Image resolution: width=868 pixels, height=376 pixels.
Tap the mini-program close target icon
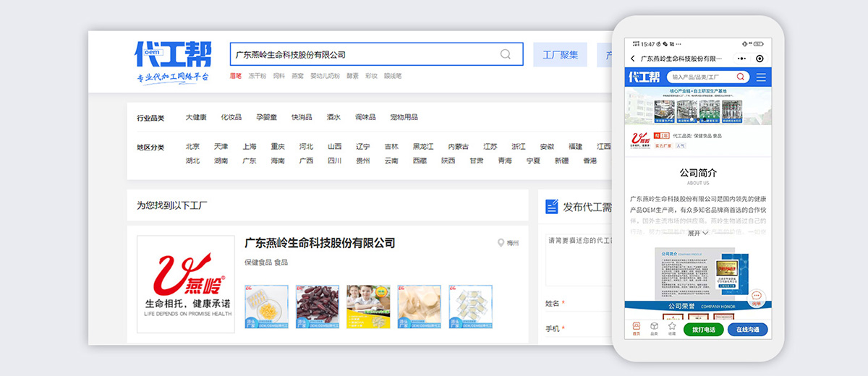[759, 59]
